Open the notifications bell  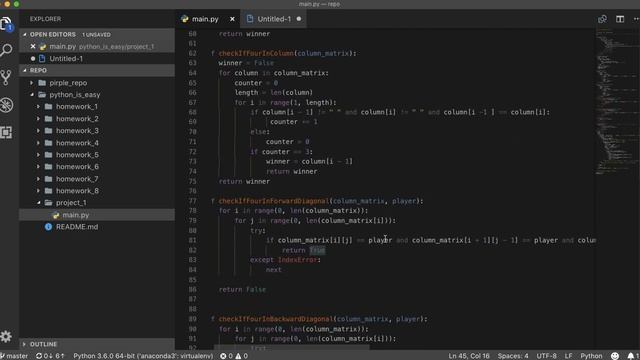[x=632, y=356]
